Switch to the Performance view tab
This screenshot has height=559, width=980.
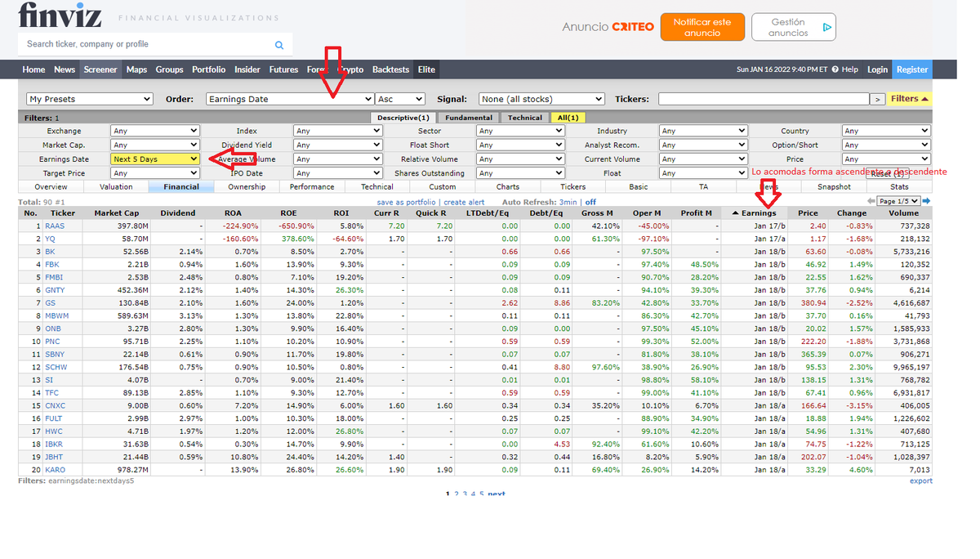(x=312, y=187)
